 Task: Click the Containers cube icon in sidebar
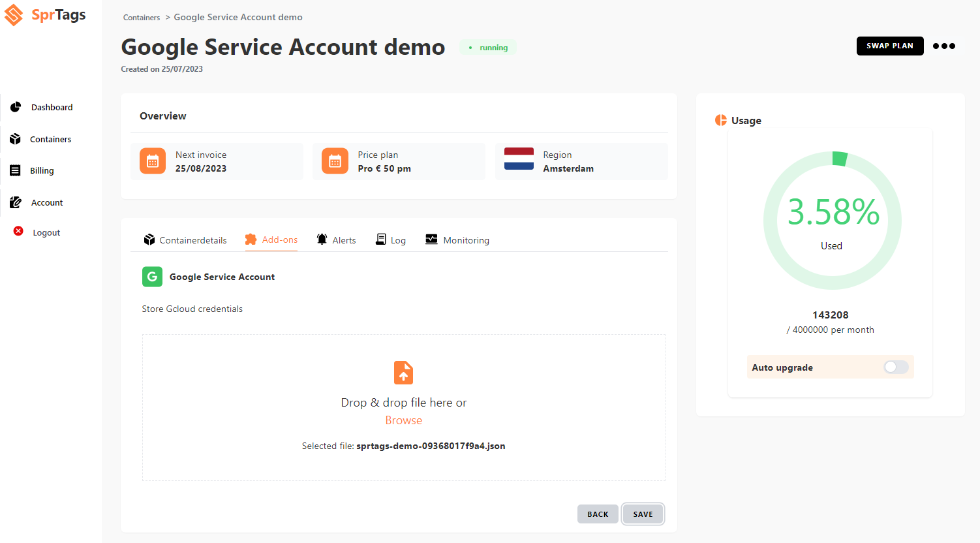[x=15, y=139]
